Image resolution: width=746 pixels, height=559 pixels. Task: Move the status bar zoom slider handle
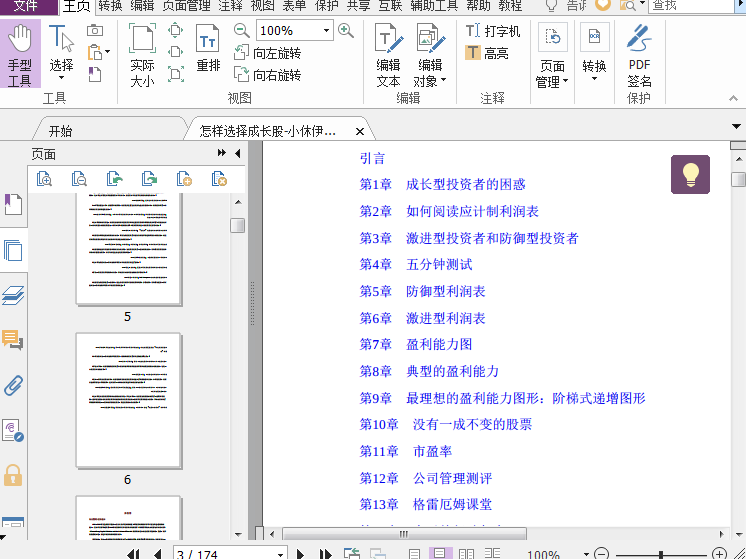pos(661,554)
